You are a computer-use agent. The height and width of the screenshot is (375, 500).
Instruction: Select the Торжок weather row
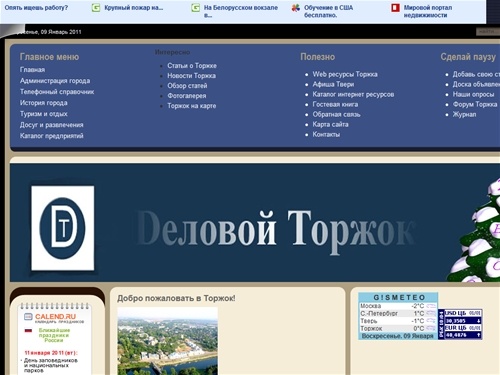tap(398, 329)
